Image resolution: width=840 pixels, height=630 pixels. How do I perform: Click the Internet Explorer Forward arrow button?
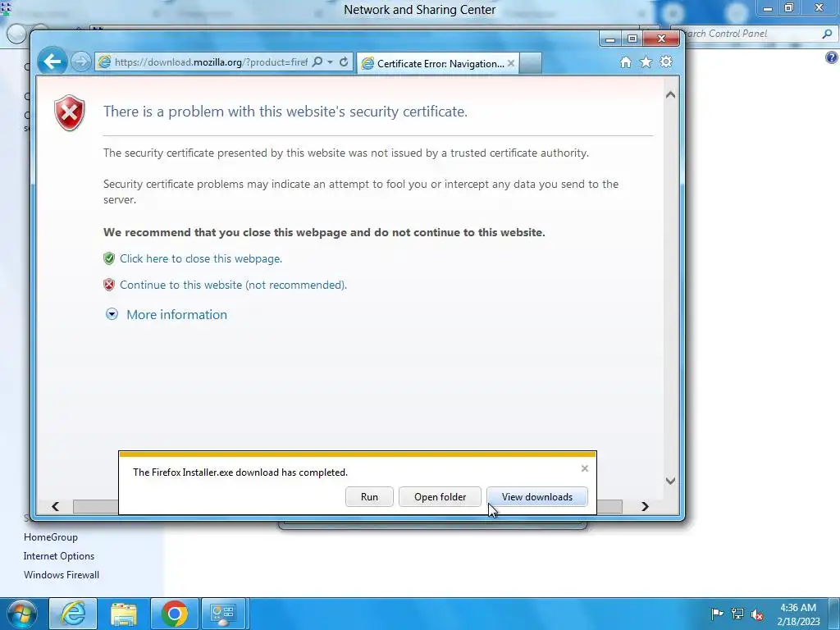coord(81,62)
